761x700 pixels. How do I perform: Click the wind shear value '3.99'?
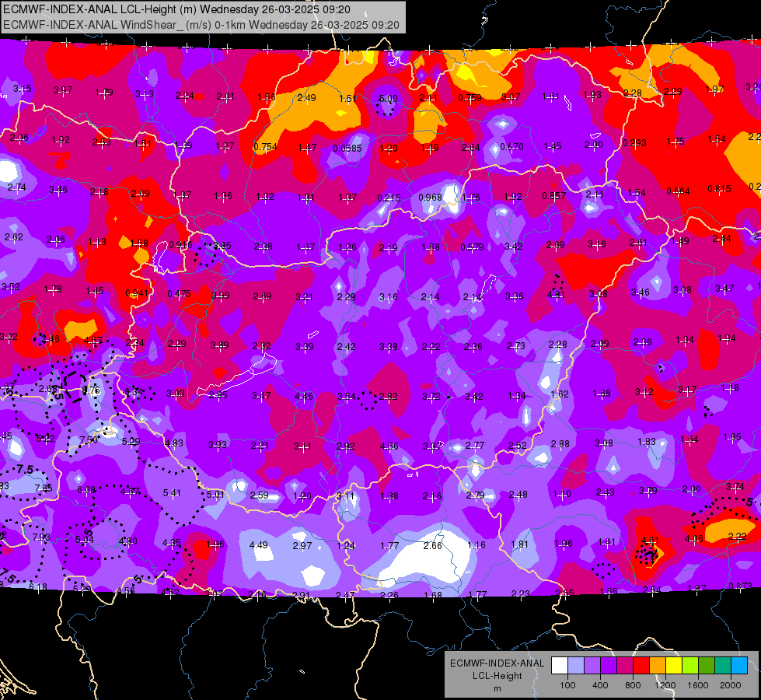coord(220,296)
